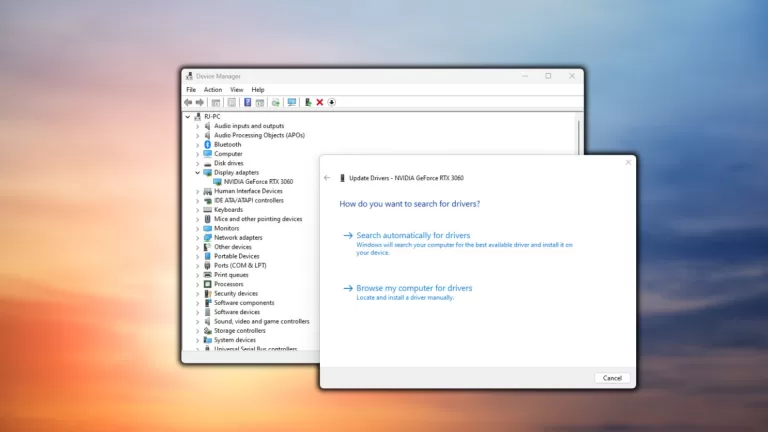Toggle the show/hide console tree toolbar icon
This screenshot has width=768, height=432.
click(x=216, y=102)
